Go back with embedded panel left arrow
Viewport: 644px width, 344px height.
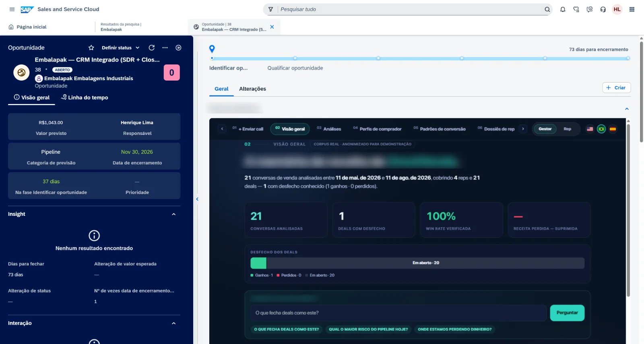click(x=222, y=129)
